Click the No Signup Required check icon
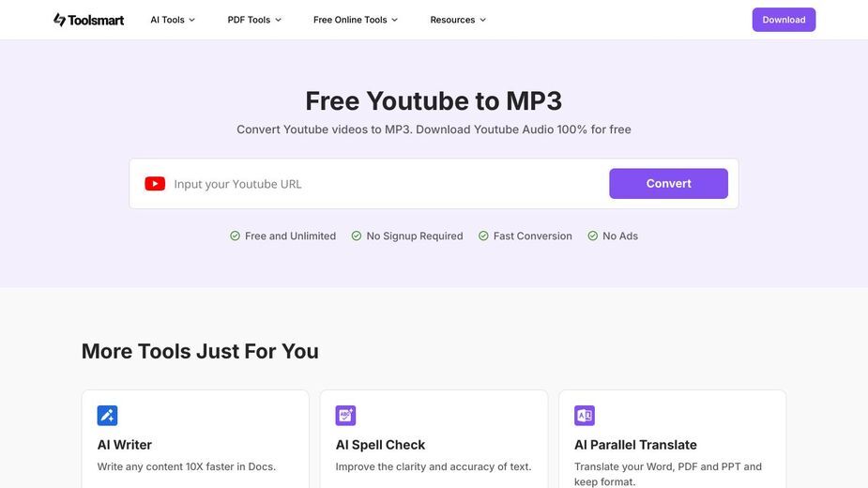 [x=357, y=236]
